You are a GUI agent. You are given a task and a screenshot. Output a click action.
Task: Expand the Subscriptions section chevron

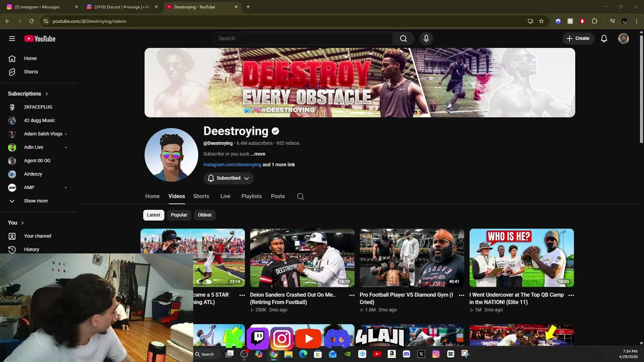pyautogui.click(x=46, y=94)
